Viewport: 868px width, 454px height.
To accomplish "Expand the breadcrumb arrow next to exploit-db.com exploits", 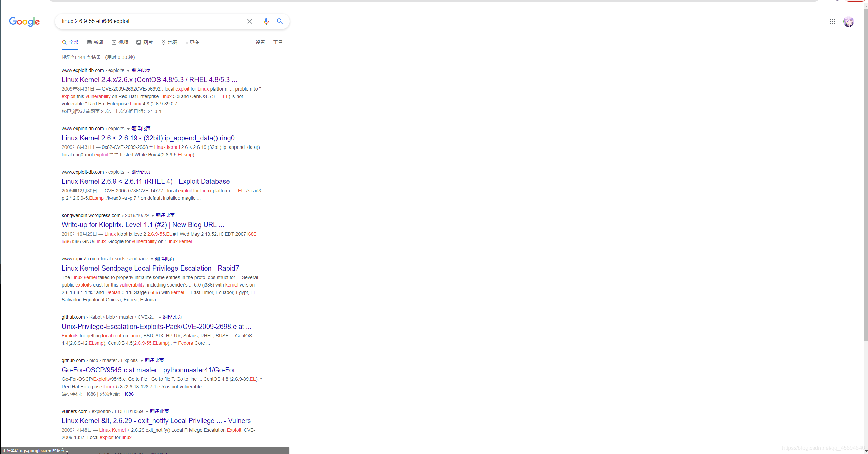I will (x=128, y=70).
